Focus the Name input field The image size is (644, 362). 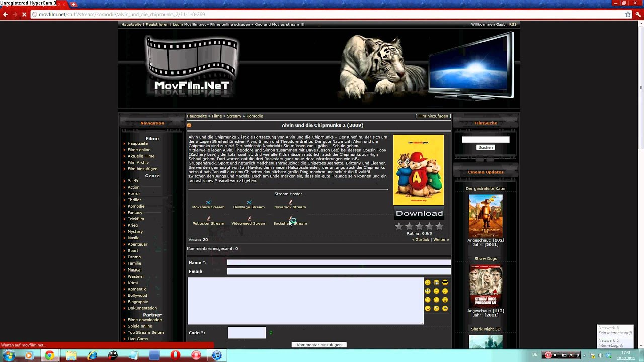pyautogui.click(x=339, y=262)
